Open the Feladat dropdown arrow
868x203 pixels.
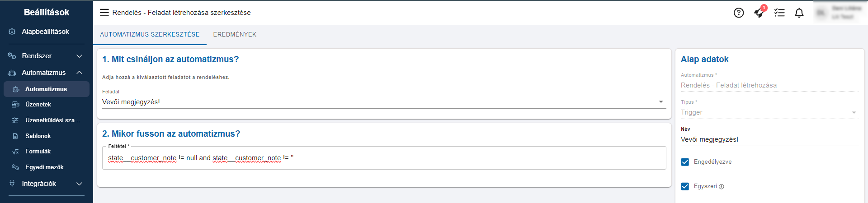pos(661,102)
